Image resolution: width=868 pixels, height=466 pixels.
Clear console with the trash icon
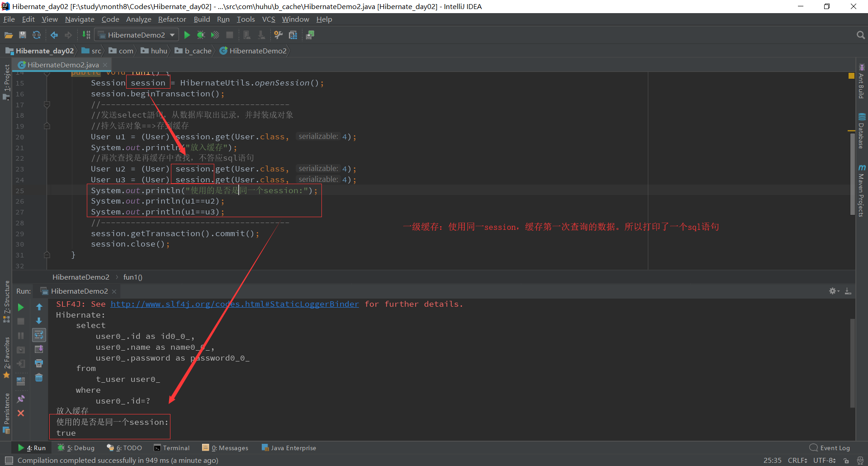tap(39, 377)
